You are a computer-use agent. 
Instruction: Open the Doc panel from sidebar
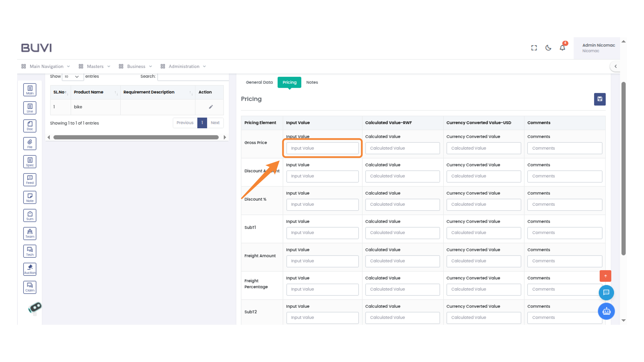pos(30,126)
